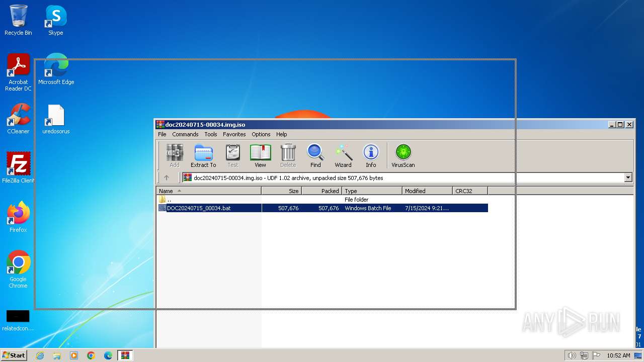Select Acrobat Reader DC desktop icon

[18, 73]
